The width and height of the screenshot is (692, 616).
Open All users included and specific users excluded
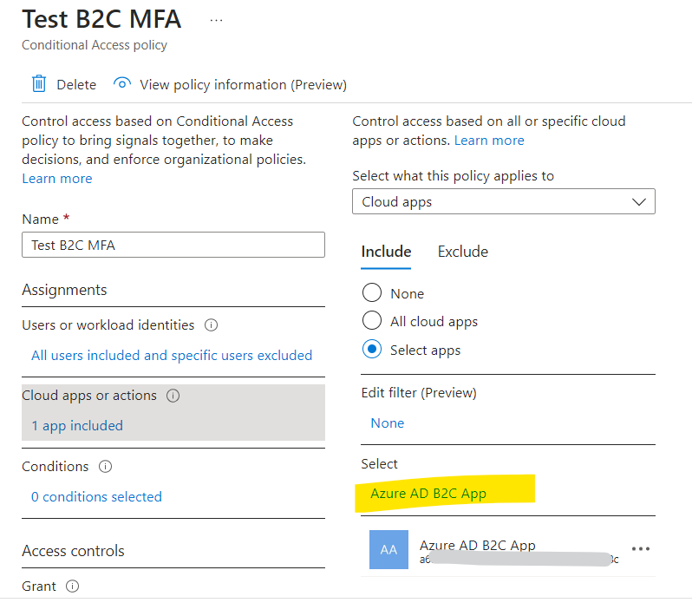[x=172, y=356]
